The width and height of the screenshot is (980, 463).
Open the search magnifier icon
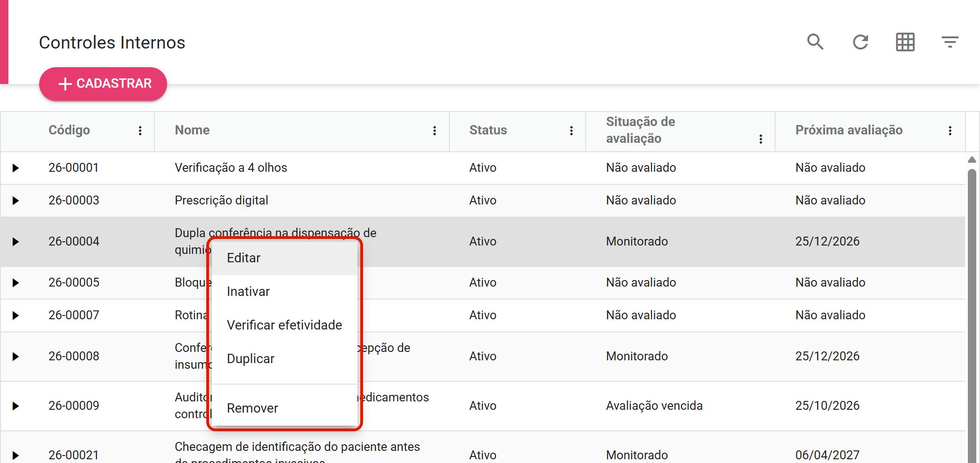[x=815, y=42]
